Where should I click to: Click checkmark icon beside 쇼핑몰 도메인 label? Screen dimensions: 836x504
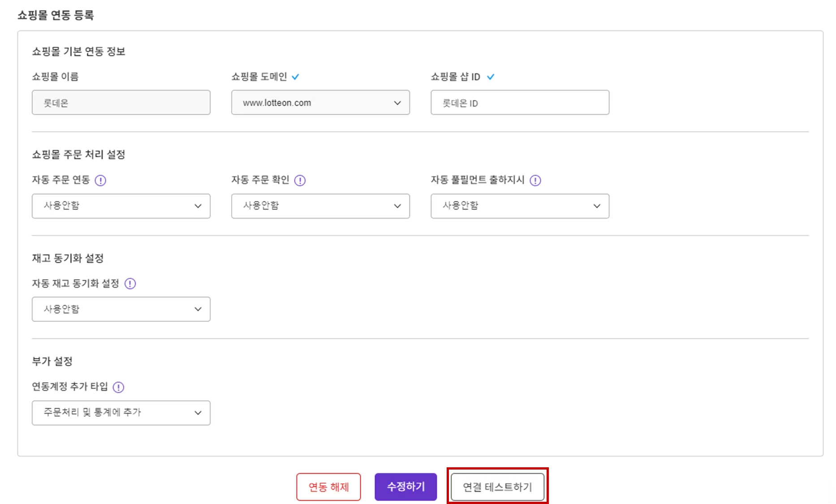pyautogui.click(x=296, y=77)
